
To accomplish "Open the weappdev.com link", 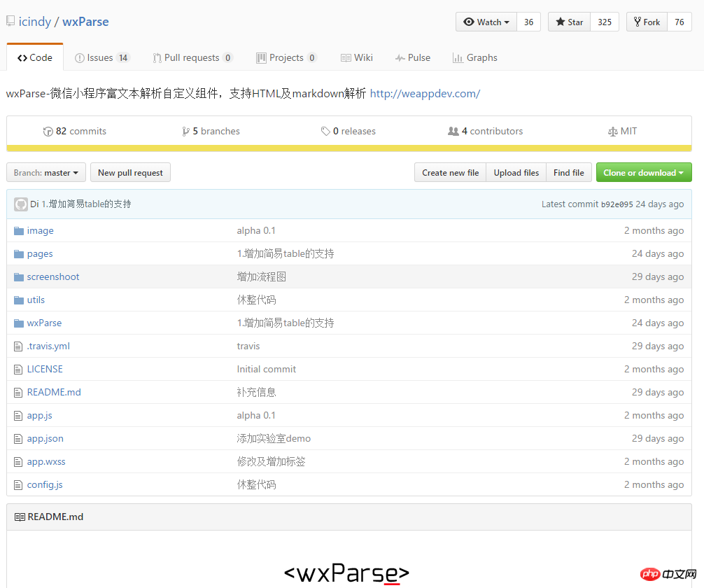I will pos(425,94).
